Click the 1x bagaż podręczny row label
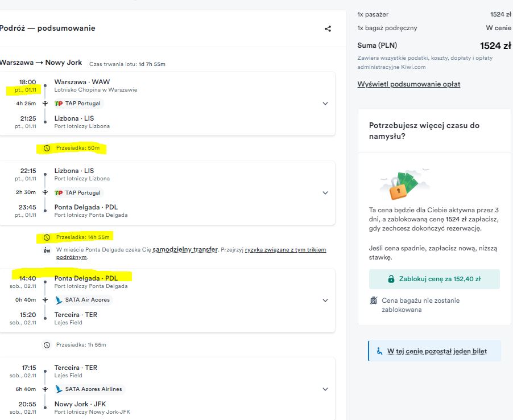This screenshot has height=420, width=513. pos(387,28)
